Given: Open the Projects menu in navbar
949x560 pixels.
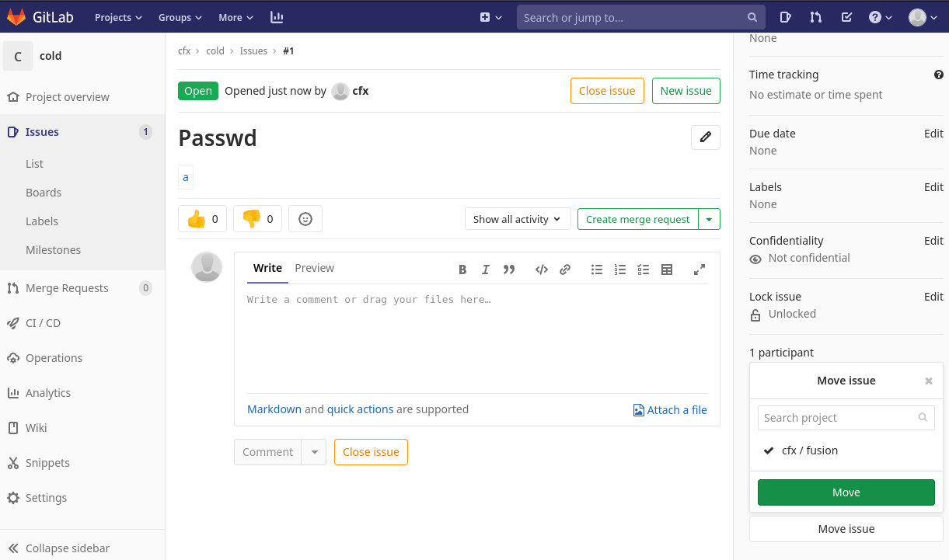Looking at the screenshot, I should click(x=118, y=17).
